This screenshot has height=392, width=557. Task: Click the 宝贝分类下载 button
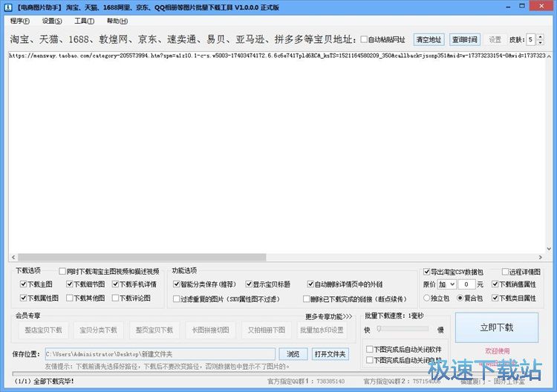(x=98, y=330)
